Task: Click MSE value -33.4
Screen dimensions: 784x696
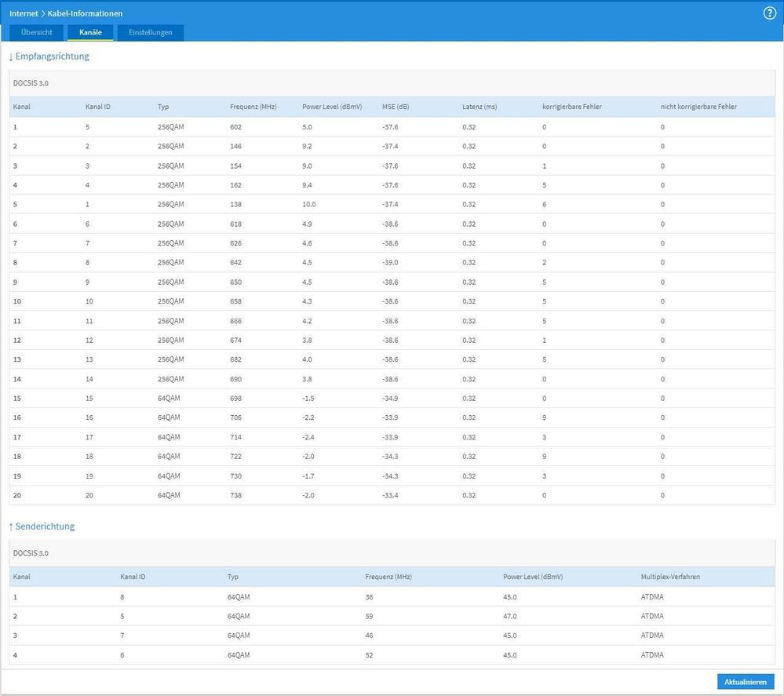Action: click(x=390, y=495)
